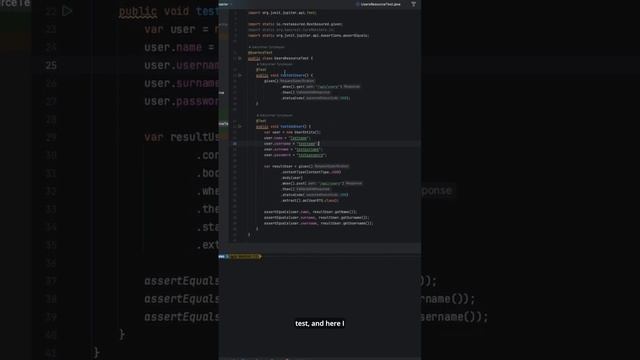Click the var resultUser = given() line

(307, 167)
